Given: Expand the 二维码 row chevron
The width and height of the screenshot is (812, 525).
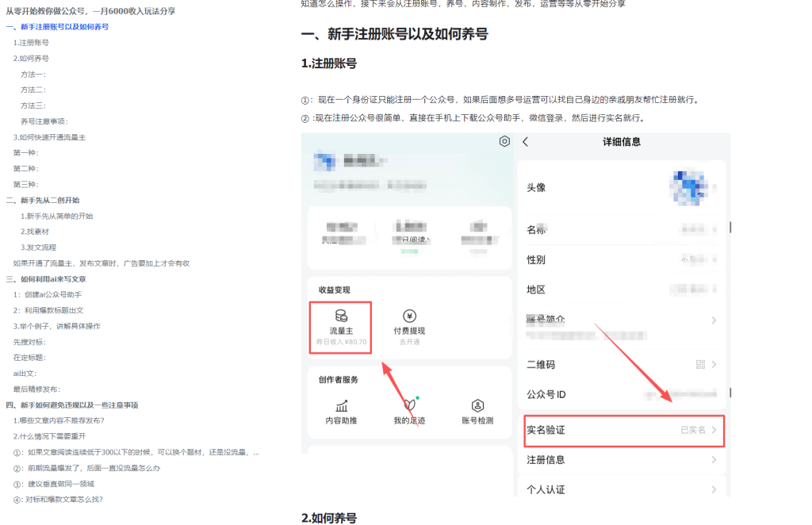Looking at the screenshot, I should coord(714,365).
